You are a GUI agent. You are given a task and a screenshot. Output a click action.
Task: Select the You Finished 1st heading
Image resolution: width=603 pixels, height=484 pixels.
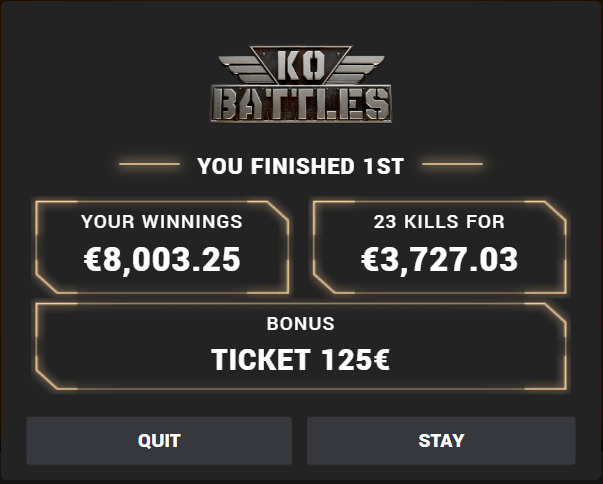(300, 166)
